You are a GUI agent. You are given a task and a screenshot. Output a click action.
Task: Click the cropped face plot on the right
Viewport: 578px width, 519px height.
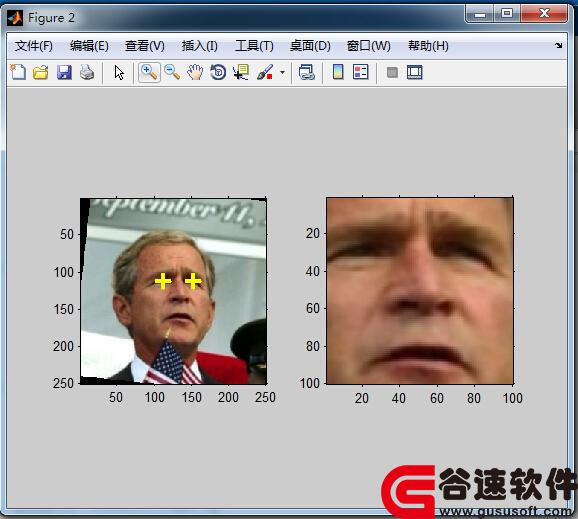tap(420, 291)
